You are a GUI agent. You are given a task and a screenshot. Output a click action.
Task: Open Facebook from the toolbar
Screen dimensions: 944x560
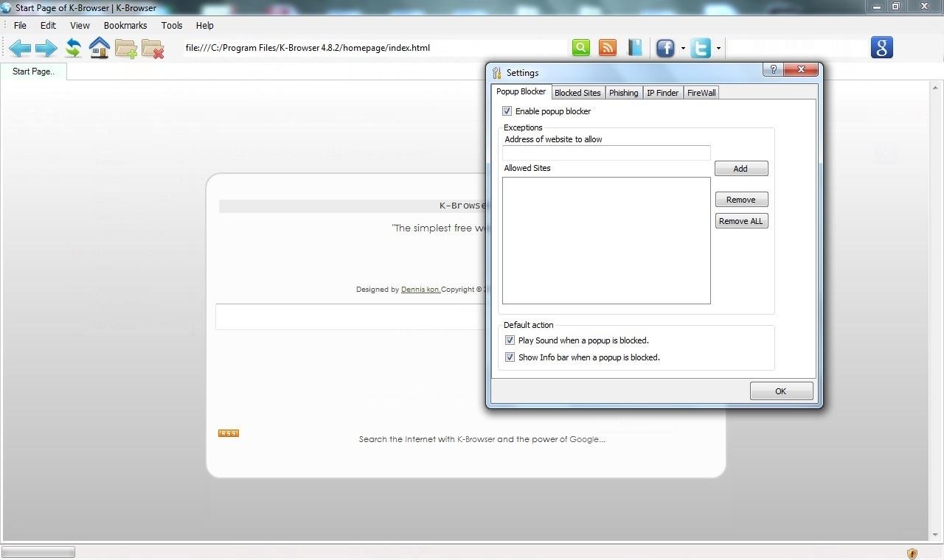[664, 47]
